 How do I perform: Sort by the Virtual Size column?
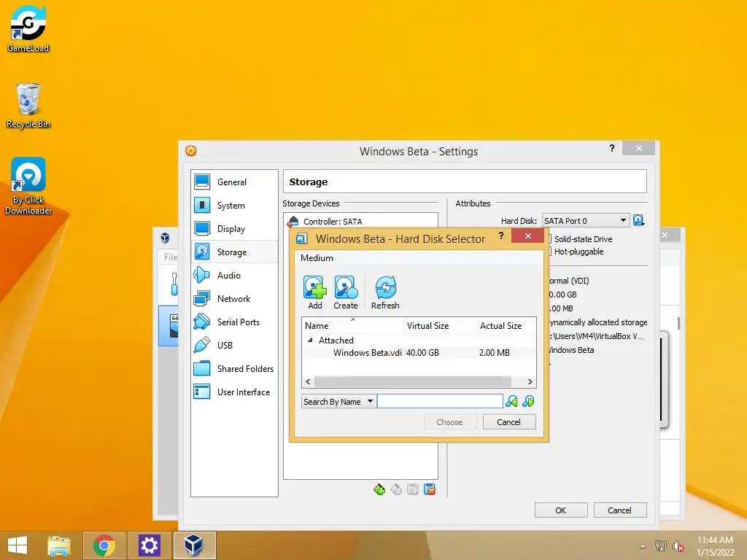pos(440,326)
